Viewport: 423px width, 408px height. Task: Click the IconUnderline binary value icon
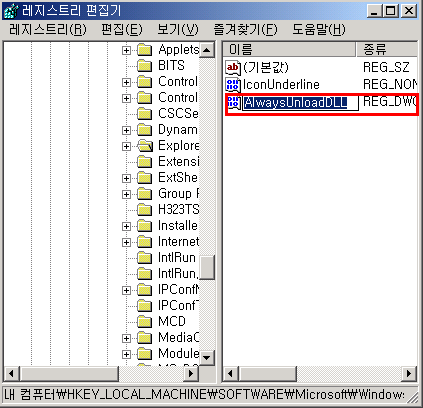[x=233, y=85]
